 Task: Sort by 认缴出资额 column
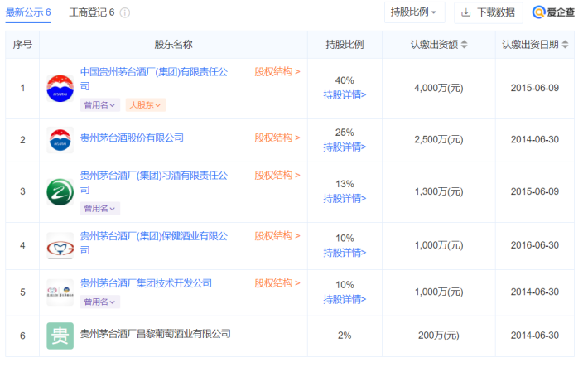click(465, 45)
